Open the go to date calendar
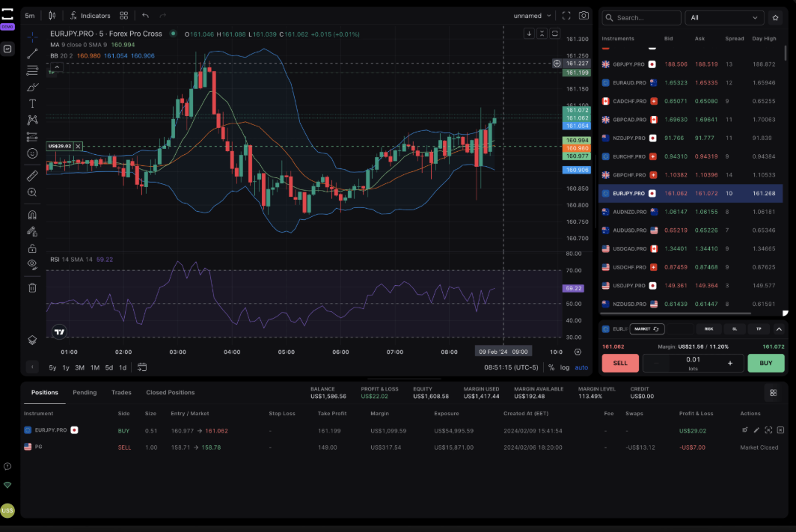Screen dimensions: 796x532 pos(142,367)
